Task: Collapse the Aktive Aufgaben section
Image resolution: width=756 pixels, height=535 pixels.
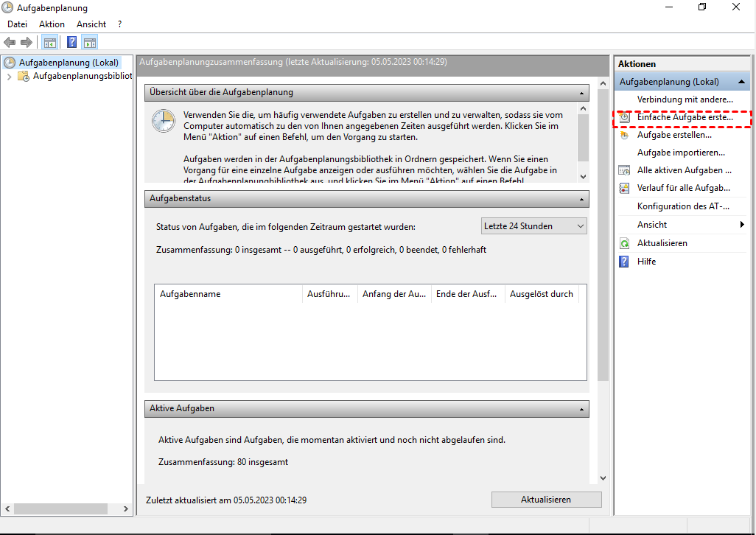Action: tap(582, 408)
